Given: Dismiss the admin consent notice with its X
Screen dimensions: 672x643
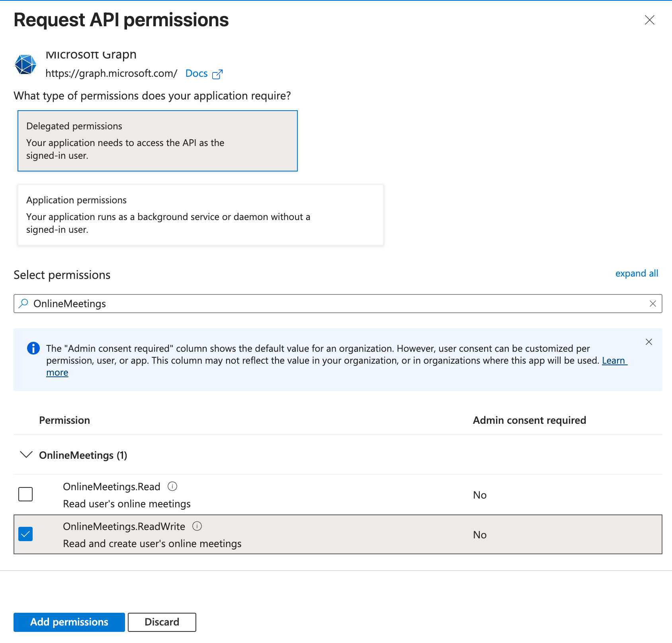Looking at the screenshot, I should point(649,342).
